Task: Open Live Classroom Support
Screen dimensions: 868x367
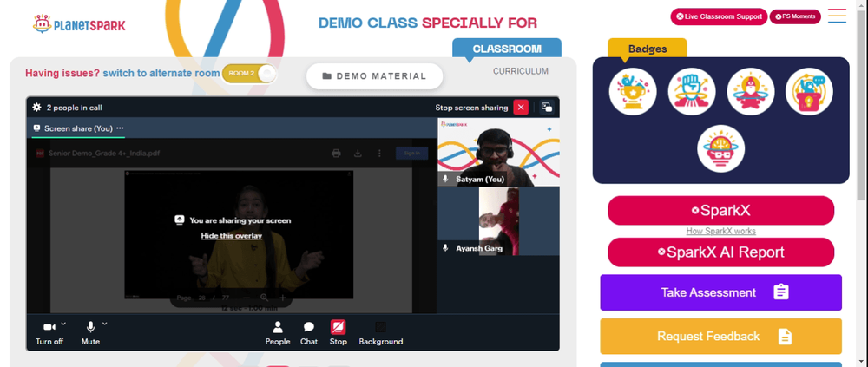Action: tap(719, 16)
